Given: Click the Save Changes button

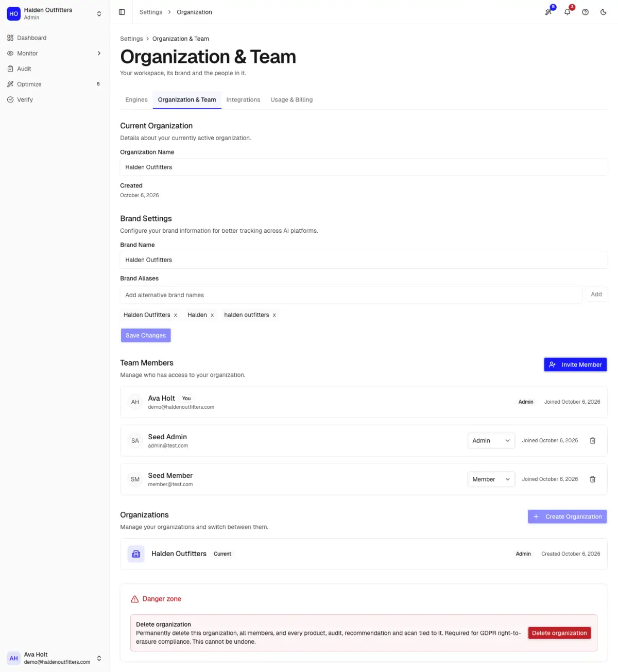Looking at the screenshot, I should 146,335.
